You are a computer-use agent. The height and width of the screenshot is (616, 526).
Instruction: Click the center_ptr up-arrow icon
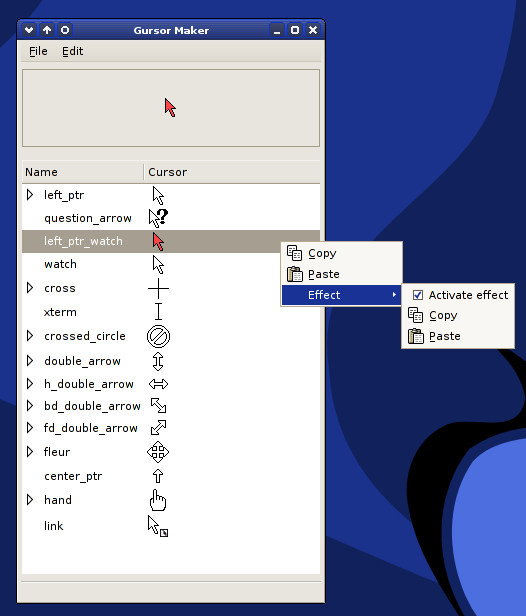158,476
